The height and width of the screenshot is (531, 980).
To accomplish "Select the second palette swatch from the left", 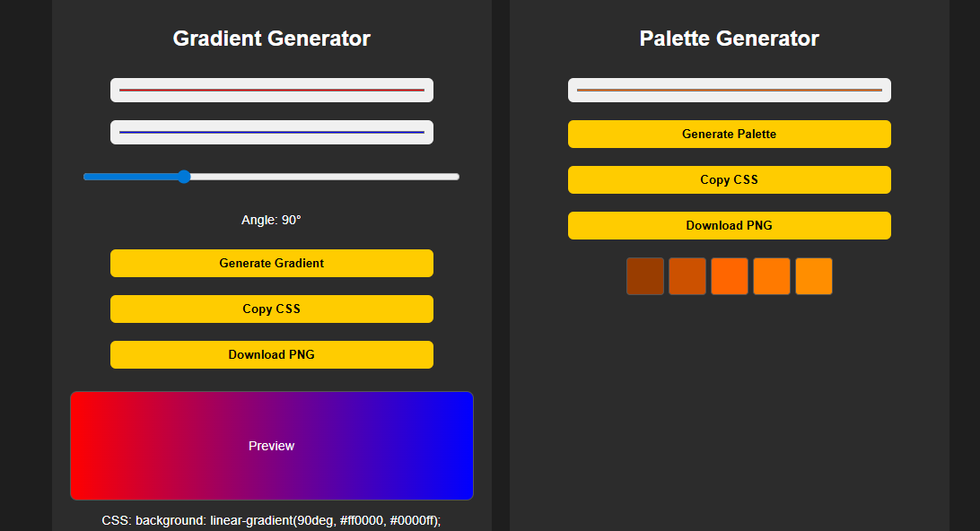I will tap(687, 275).
